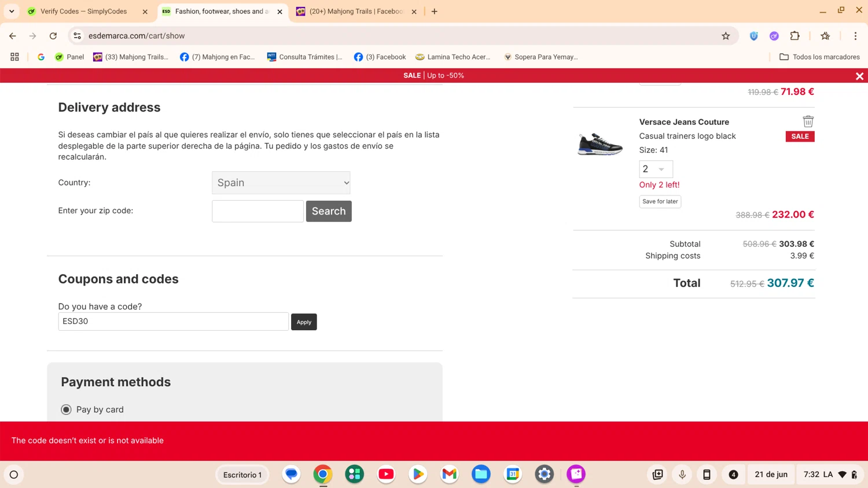Open the green four-dot app on shelf
868x488 pixels.
(x=354, y=474)
